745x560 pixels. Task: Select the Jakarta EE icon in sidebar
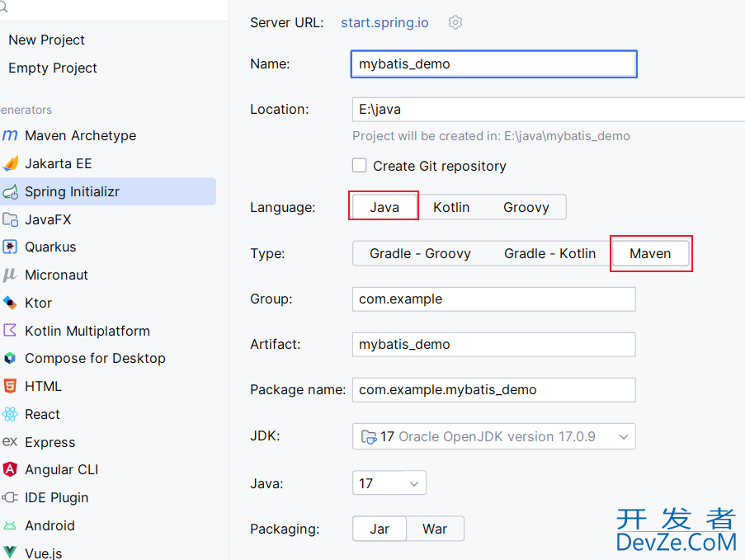point(10,163)
